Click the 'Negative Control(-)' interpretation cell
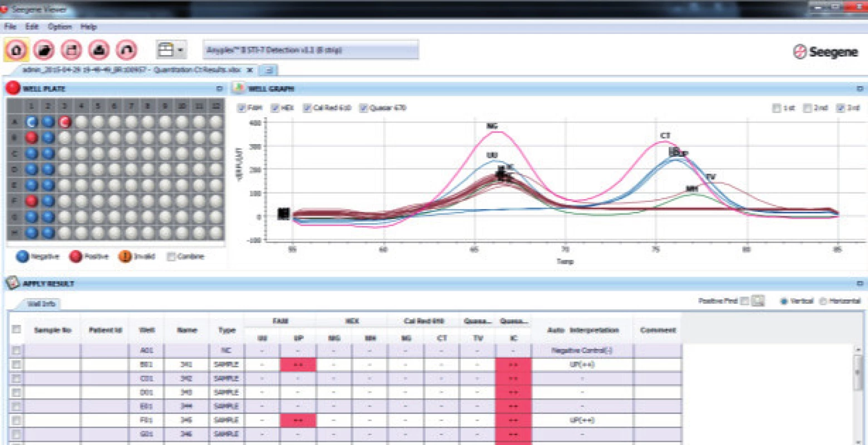 click(x=582, y=350)
